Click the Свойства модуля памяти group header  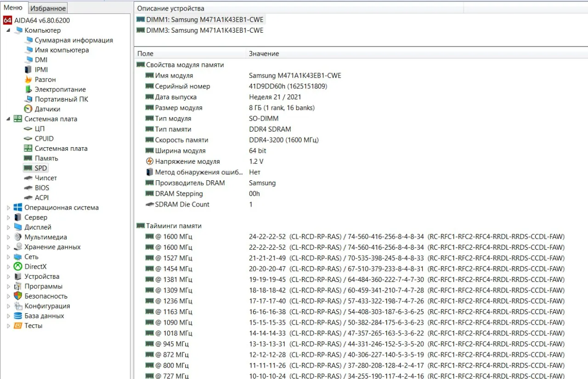185,65
